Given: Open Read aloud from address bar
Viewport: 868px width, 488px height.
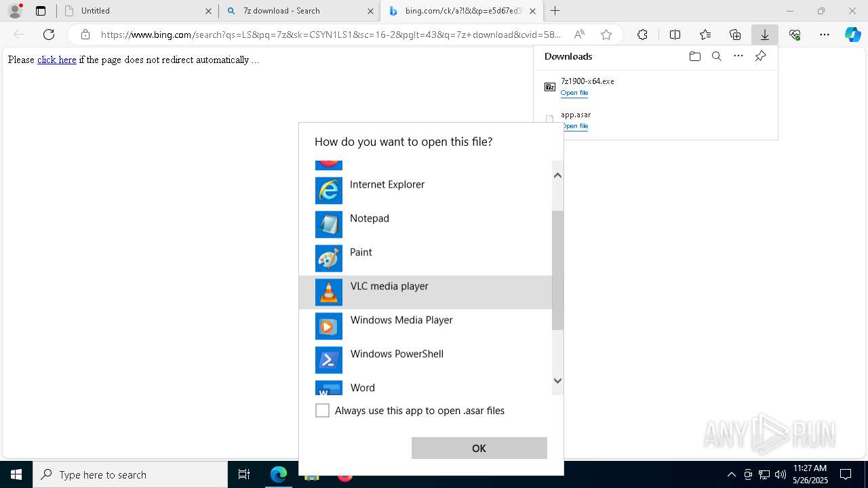Looking at the screenshot, I should (579, 35).
